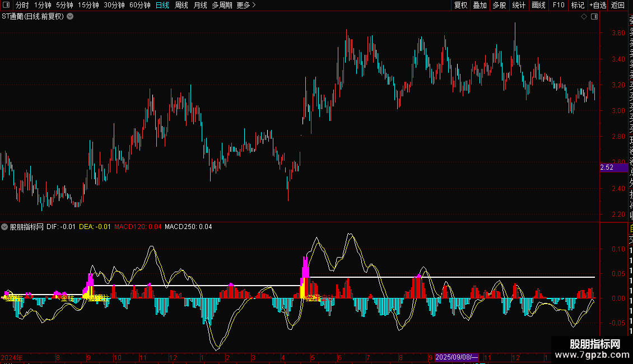Switch to the 60分钟 period tab
Viewport: 633px width, 364px height.
point(139,5)
